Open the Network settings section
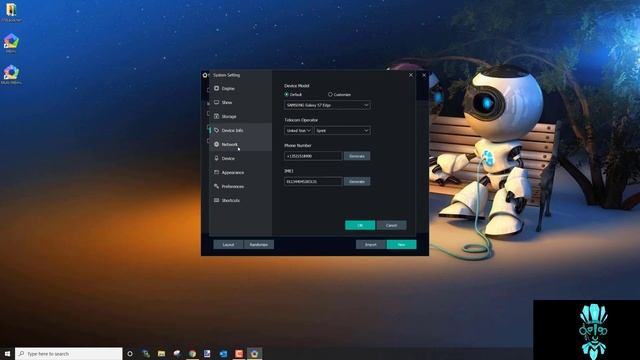640x360 pixels. click(x=240, y=144)
